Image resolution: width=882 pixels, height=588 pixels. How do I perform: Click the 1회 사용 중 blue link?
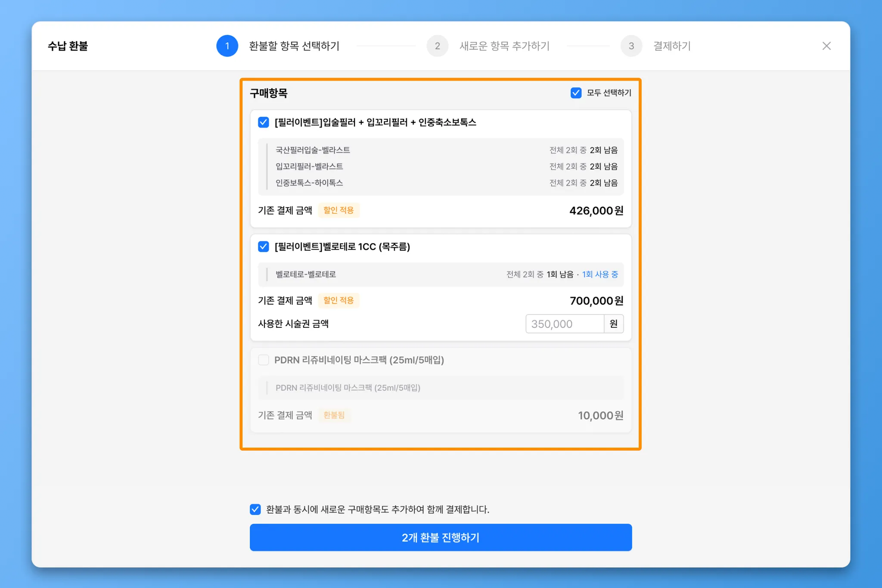[x=600, y=274]
